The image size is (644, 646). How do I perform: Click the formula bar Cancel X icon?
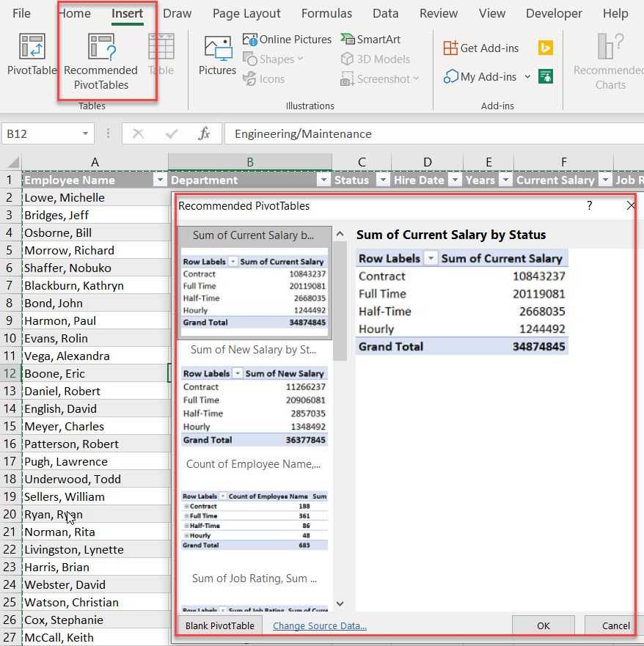139,133
